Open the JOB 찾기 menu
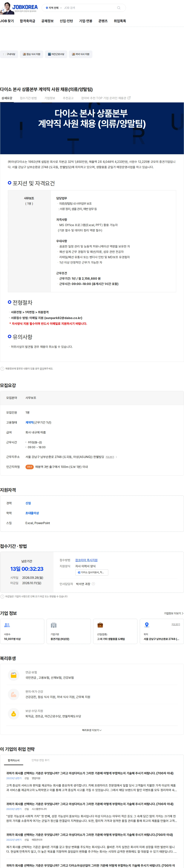Image resolution: width=184 pixels, height=868 pixels. coord(7,21)
